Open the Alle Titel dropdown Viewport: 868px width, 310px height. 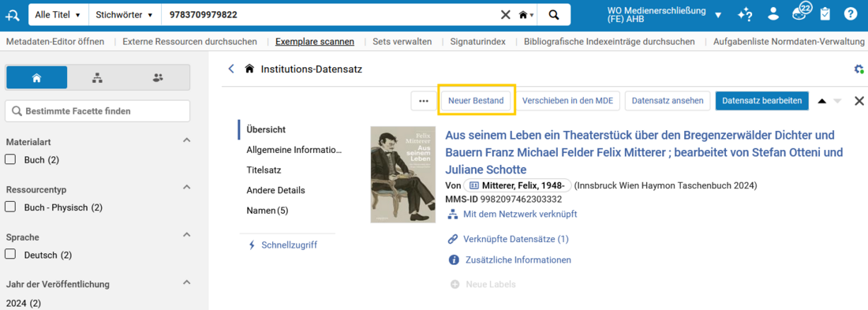(58, 15)
